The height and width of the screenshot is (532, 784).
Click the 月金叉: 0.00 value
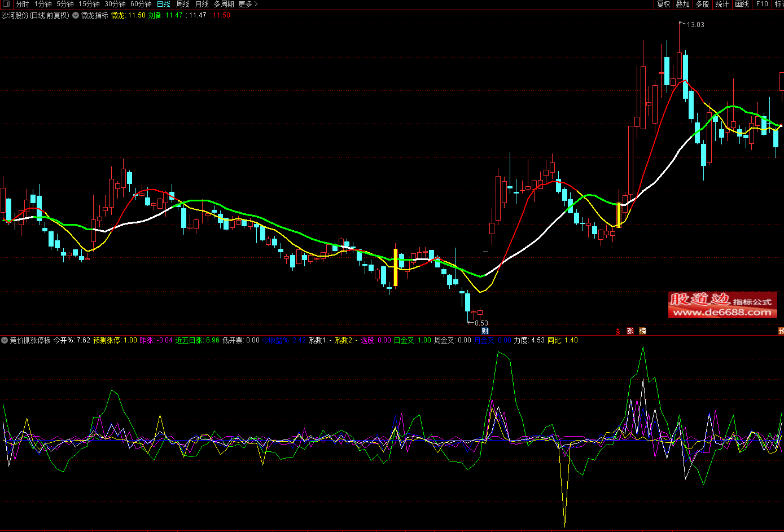point(493,340)
